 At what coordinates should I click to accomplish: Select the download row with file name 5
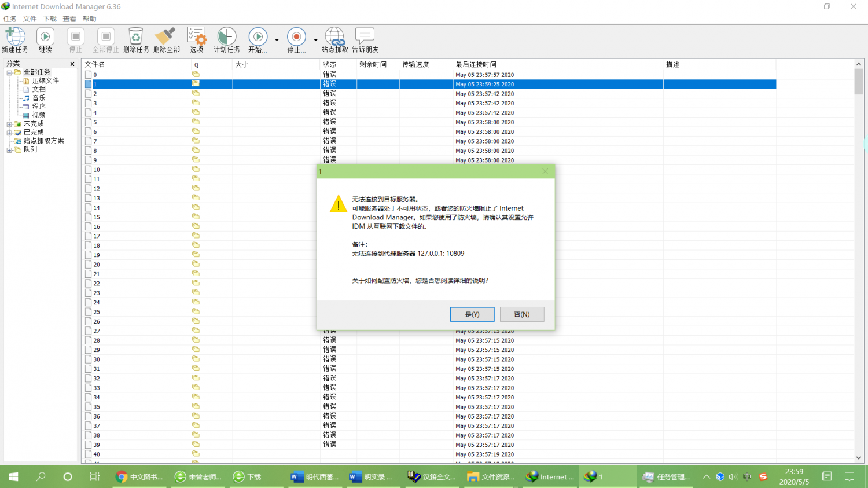429,122
